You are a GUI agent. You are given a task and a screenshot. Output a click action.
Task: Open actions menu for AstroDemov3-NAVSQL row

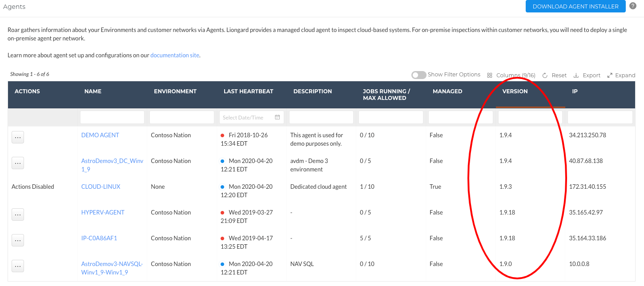click(18, 266)
